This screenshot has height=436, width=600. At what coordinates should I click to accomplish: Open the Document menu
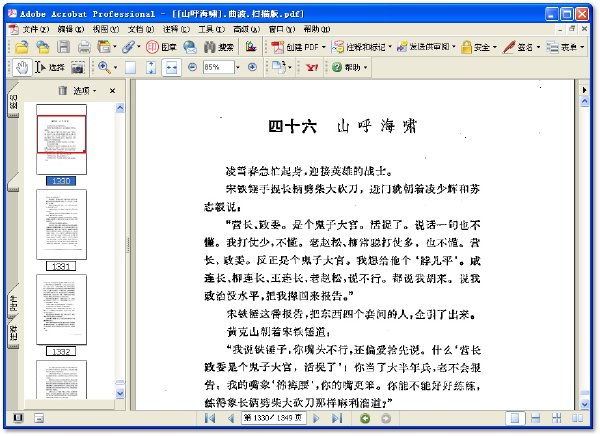(x=141, y=29)
